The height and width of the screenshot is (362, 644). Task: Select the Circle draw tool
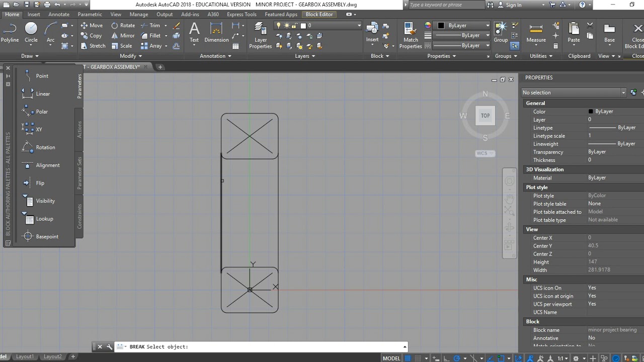coord(31,33)
